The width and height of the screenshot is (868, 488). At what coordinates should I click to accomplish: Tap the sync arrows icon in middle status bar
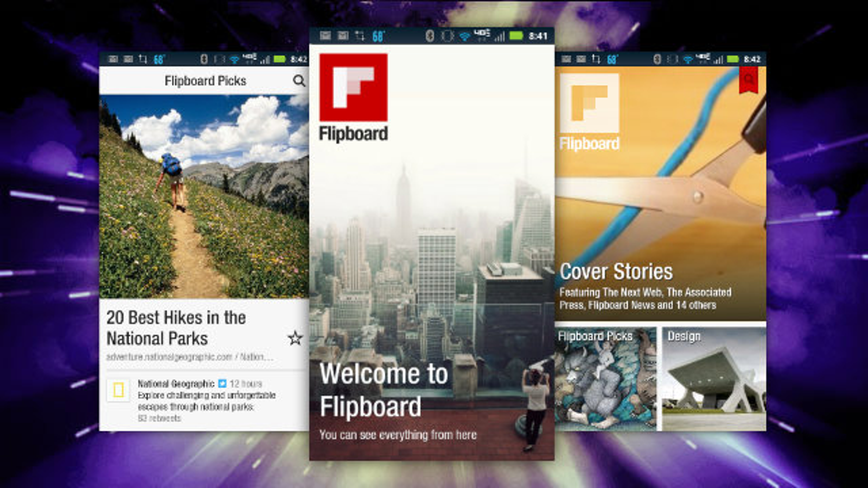tap(360, 36)
